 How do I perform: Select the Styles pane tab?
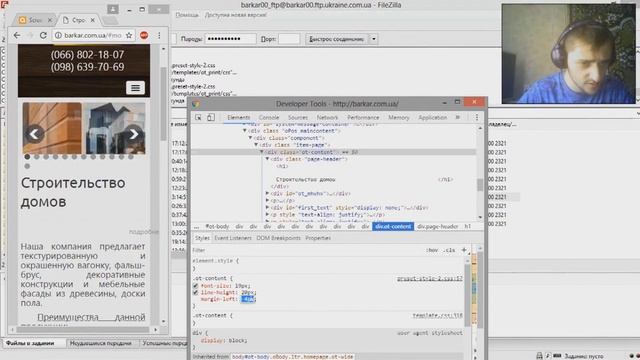[x=202, y=238]
